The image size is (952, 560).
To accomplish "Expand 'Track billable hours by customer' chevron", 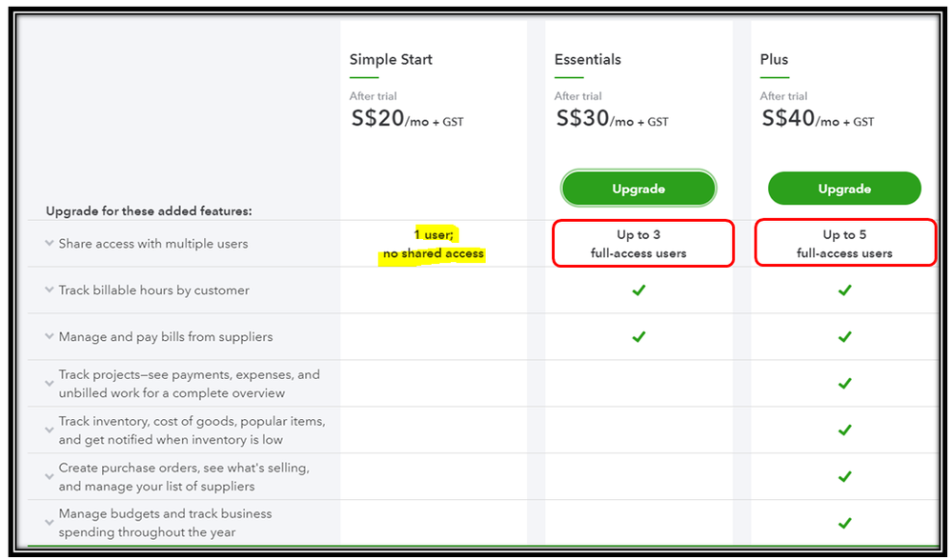I will click(x=50, y=290).
